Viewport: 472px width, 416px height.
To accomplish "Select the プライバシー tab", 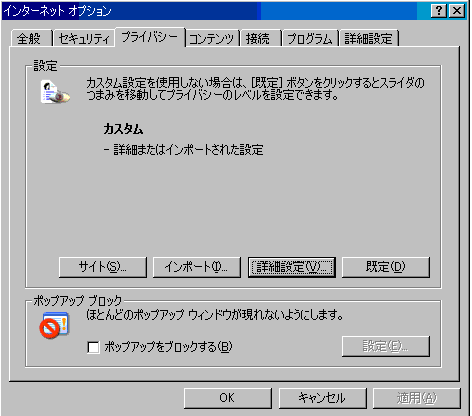I will tap(150, 37).
